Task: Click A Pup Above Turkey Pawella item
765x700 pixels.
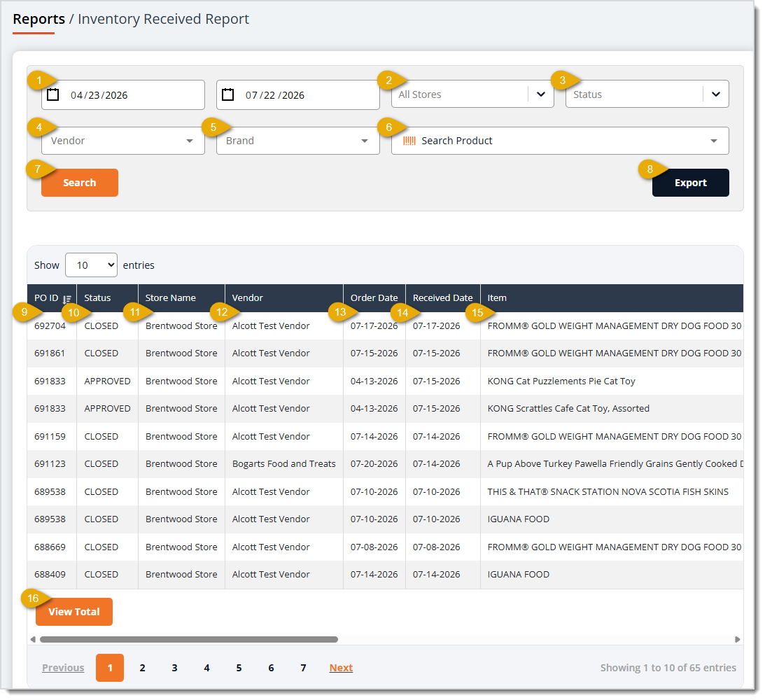Action: 615,464
